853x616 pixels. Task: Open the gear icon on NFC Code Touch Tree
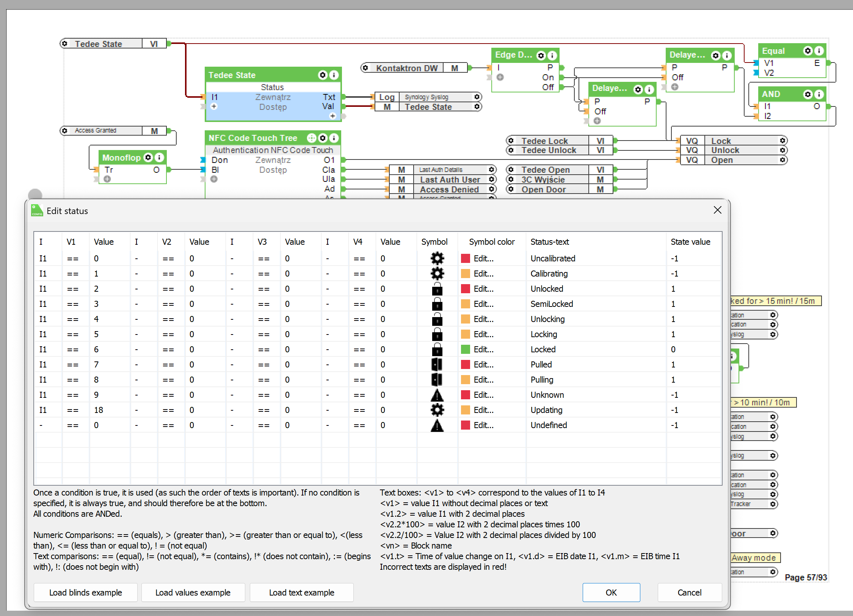[323, 138]
